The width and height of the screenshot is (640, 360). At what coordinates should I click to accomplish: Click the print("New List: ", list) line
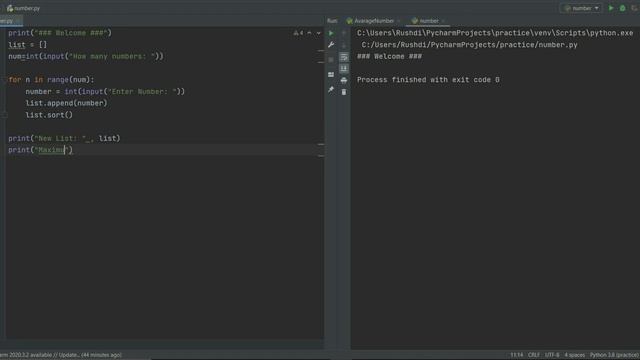(x=64, y=139)
